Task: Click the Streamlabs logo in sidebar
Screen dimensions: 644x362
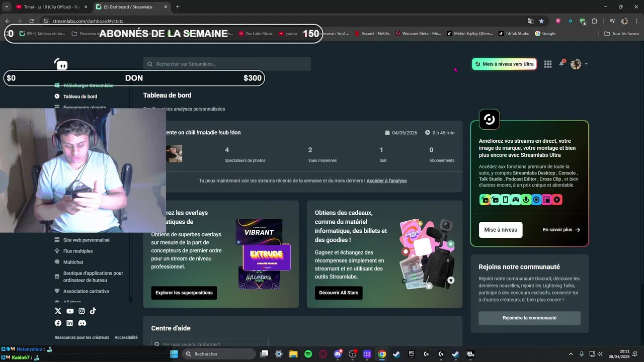Action: coord(61,64)
